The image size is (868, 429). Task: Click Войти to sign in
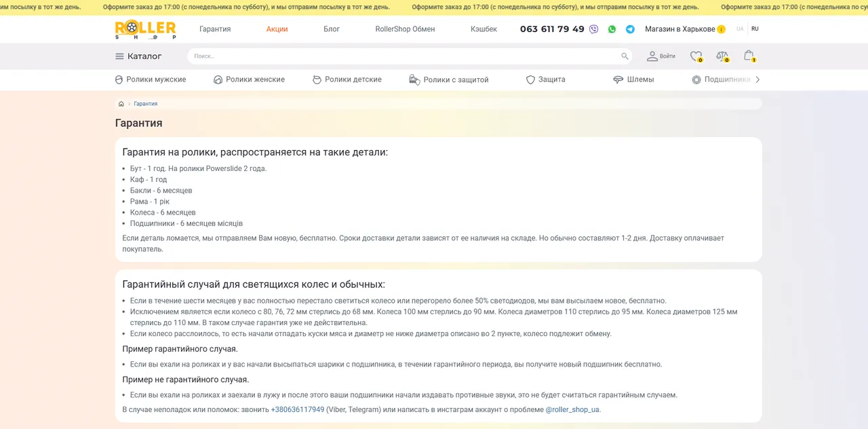660,56
